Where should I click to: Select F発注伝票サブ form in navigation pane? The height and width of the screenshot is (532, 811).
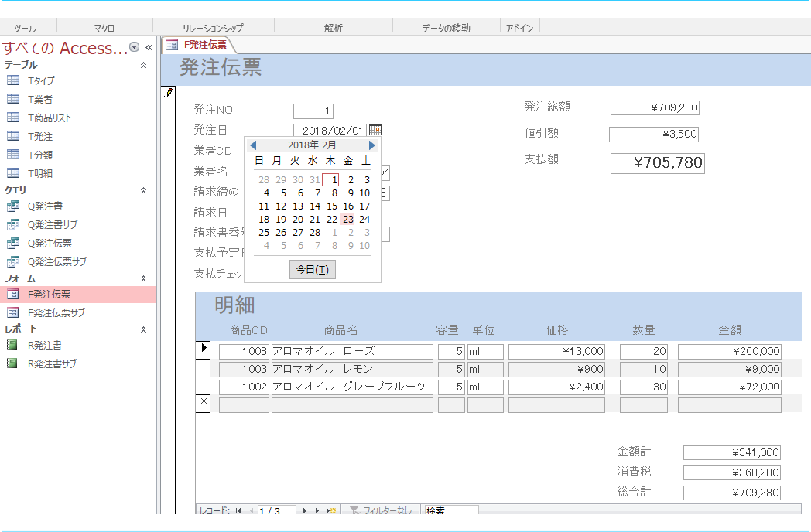click(56, 312)
